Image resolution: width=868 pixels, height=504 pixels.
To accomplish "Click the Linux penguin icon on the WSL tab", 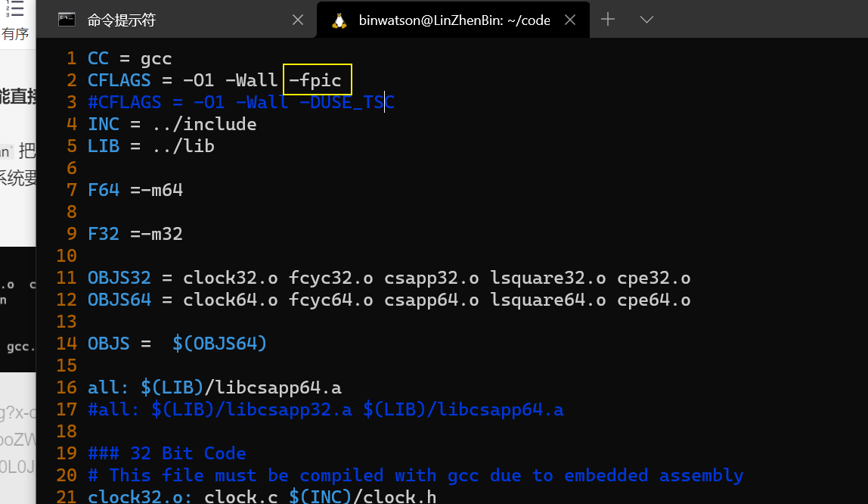I will click(x=339, y=20).
